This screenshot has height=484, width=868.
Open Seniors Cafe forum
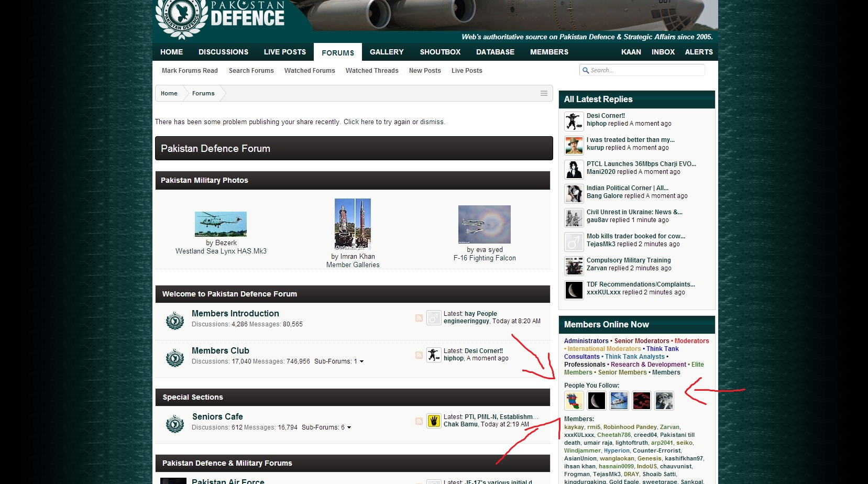point(217,416)
